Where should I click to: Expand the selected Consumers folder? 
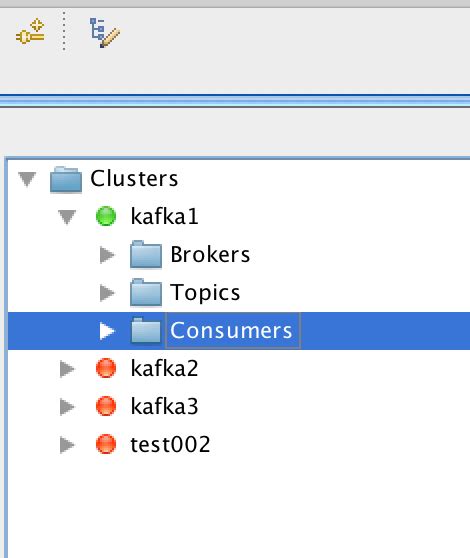point(107,331)
